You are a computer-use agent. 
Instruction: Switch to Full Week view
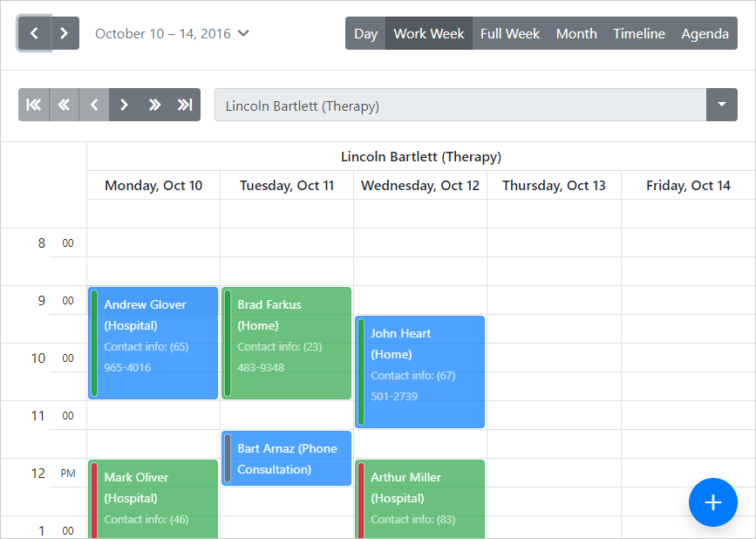(510, 34)
